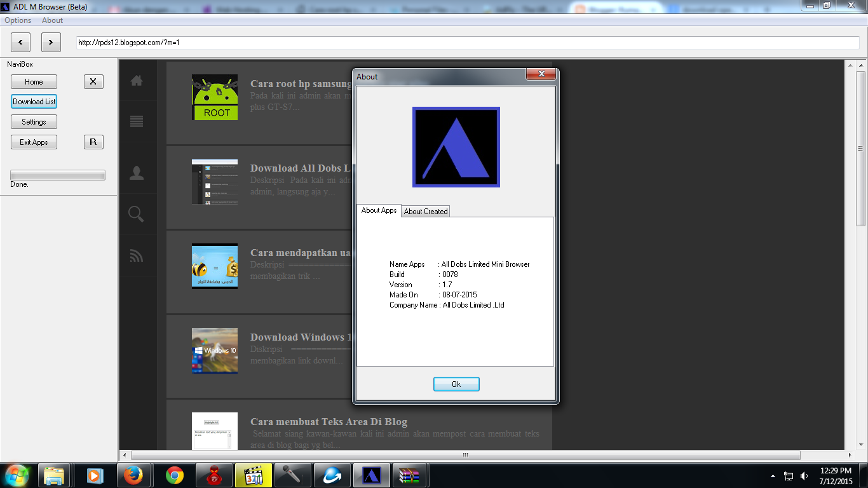
Task: Open 'Cara root hp samsung' post title
Action: [301, 84]
